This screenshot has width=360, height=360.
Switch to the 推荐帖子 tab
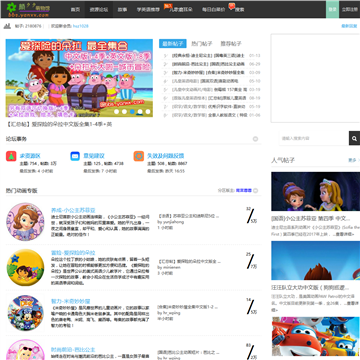[231, 44]
